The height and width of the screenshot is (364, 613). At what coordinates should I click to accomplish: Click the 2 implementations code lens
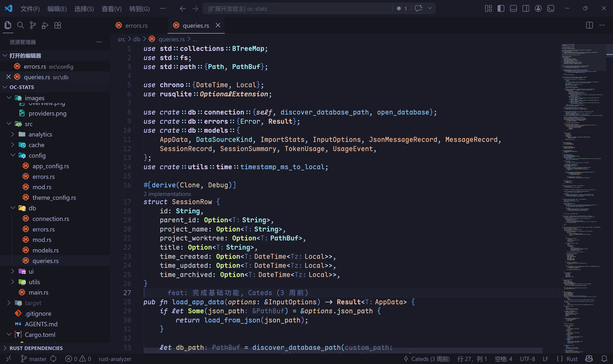point(167,194)
